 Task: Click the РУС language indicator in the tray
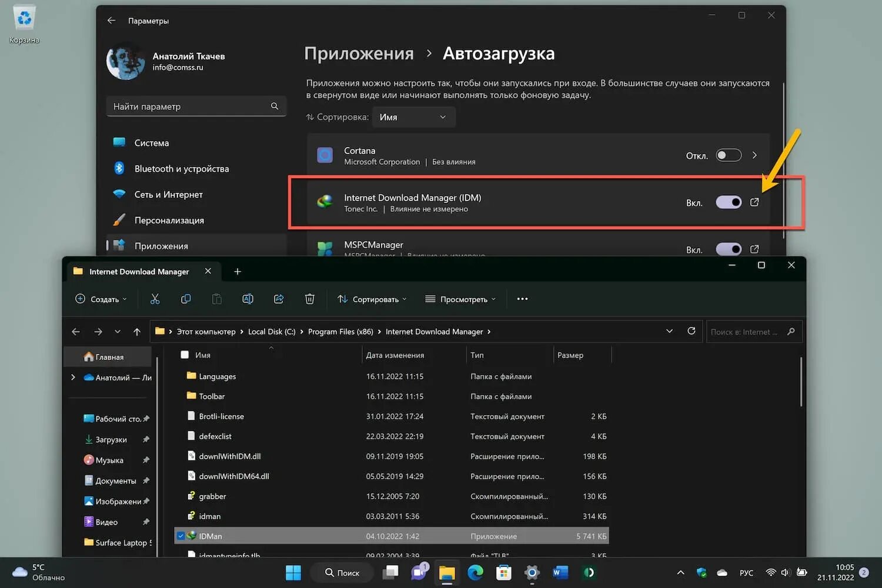pyautogui.click(x=746, y=573)
